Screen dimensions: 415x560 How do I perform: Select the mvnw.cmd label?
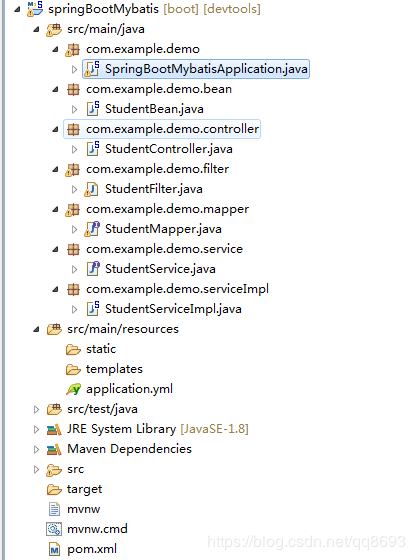pos(97,529)
